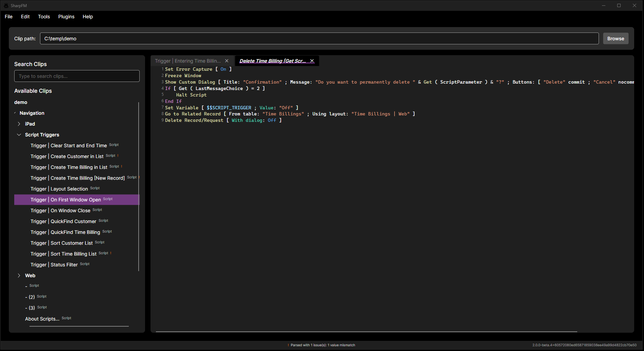The image size is (644, 351).
Task: Select Trigger | QuickFind Time Billing script
Action: (x=77, y=232)
